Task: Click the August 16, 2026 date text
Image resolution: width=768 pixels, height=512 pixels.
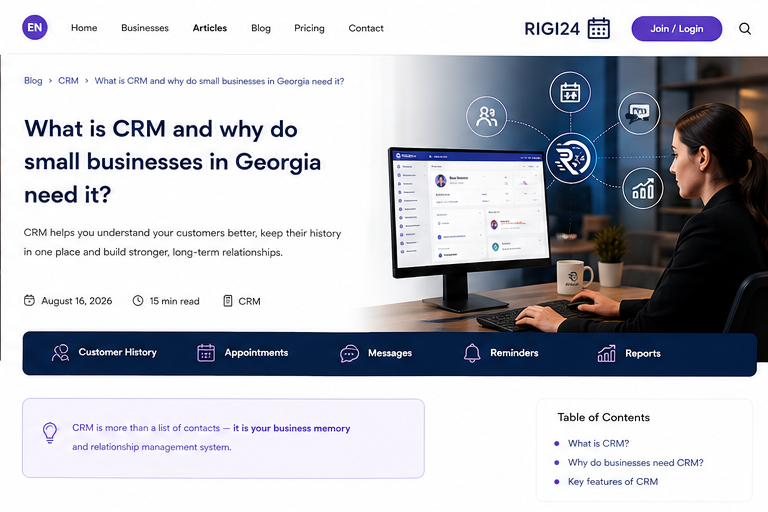Action: click(76, 301)
